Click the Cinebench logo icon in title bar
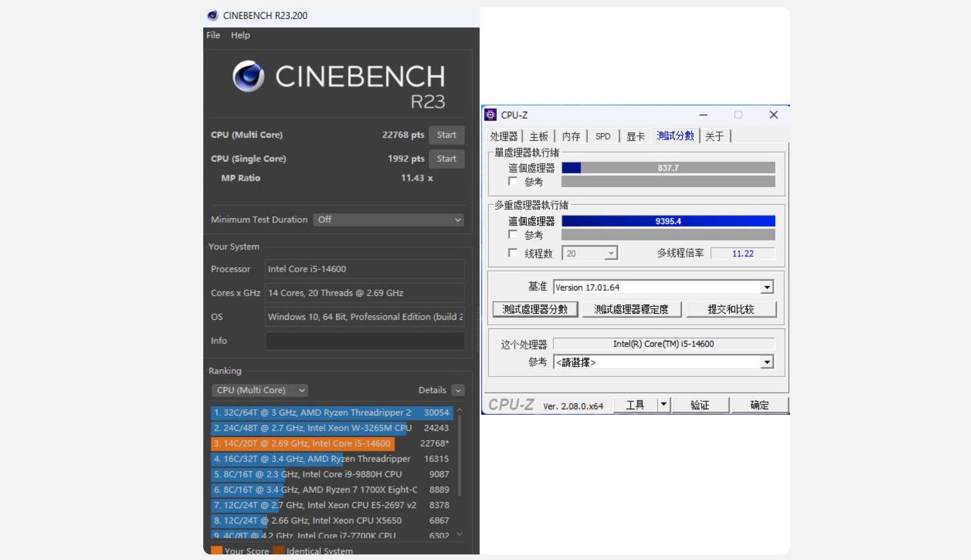 coord(212,15)
